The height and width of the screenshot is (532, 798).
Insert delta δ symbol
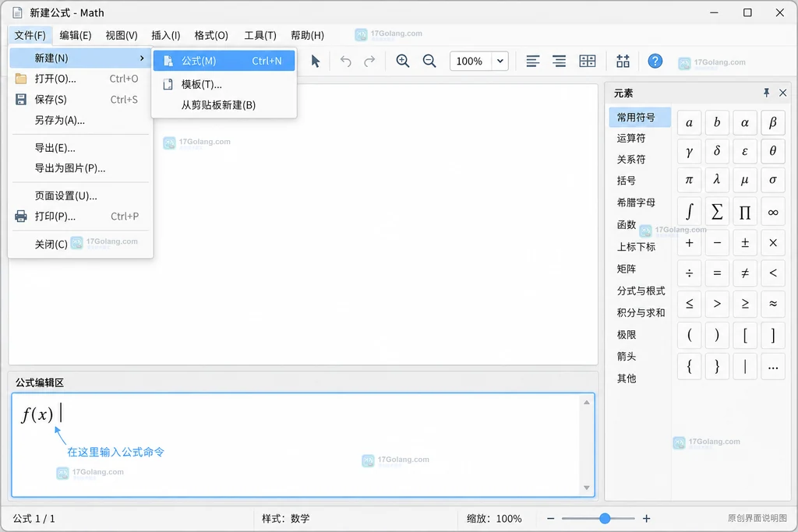coord(717,151)
